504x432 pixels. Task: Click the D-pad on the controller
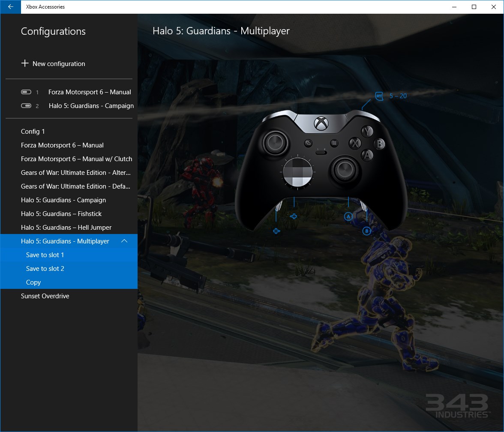[x=297, y=172]
